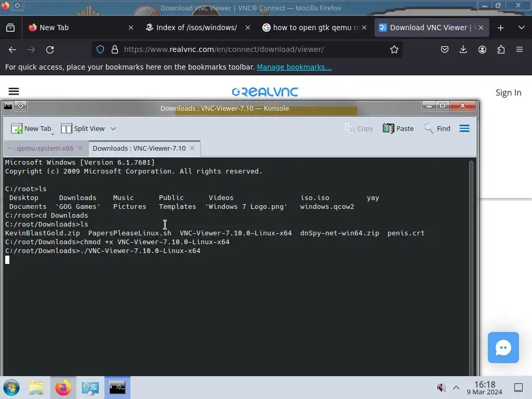Click 'iso.iso' in terminal listing
Screen dimensions: 532x399
pos(314,198)
